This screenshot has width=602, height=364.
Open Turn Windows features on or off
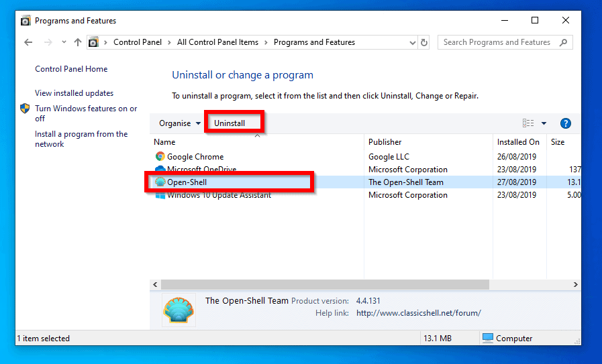click(86, 113)
